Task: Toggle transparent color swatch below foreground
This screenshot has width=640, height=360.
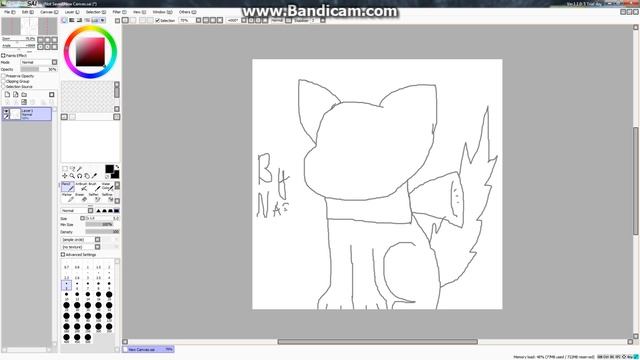Action: (107, 176)
